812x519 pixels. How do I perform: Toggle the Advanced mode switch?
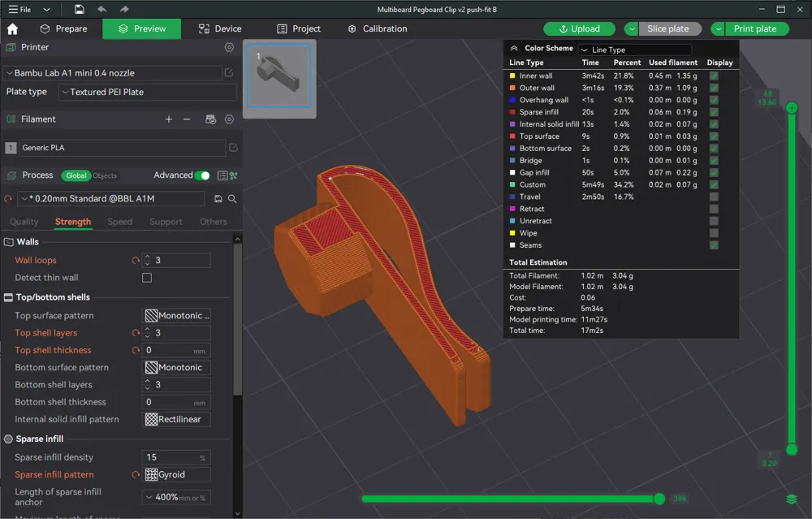202,175
